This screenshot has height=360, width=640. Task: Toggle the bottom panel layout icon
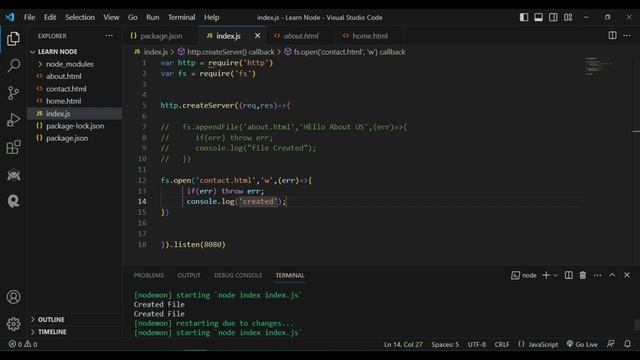tap(538, 17)
